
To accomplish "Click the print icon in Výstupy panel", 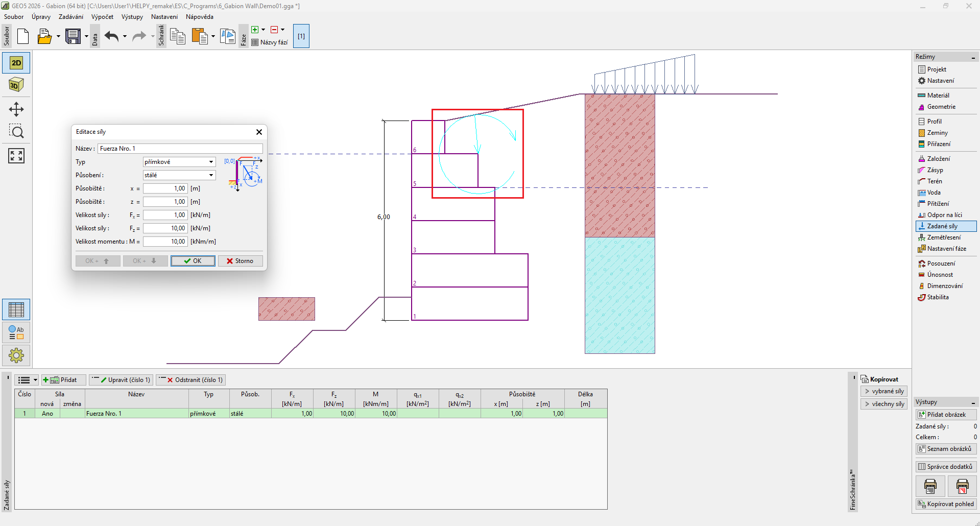I will click(930, 486).
